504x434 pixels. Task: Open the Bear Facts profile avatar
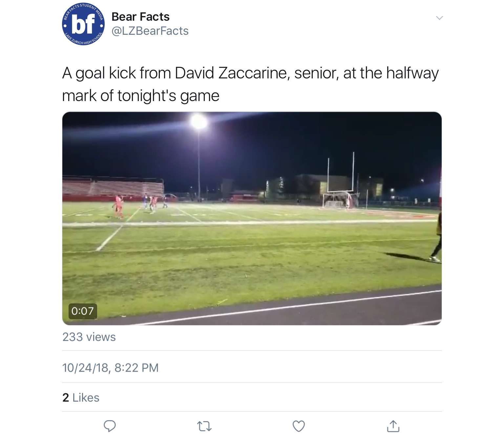tap(83, 24)
